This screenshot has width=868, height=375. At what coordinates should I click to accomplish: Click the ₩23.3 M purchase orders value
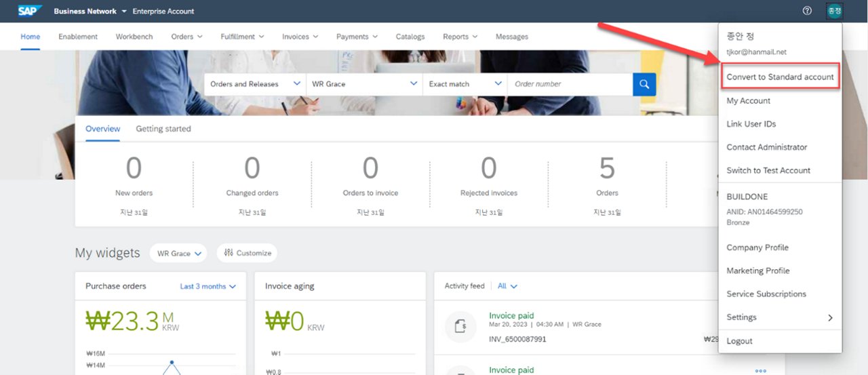[133, 322]
